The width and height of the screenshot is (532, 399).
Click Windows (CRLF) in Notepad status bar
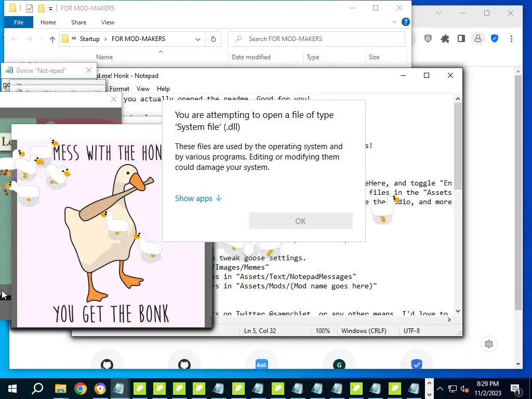click(364, 330)
